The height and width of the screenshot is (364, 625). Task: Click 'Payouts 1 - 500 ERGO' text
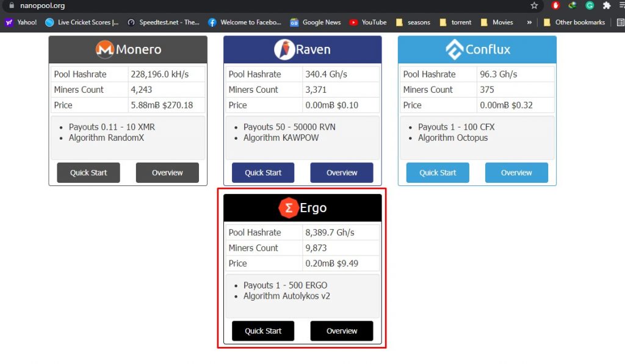click(286, 285)
